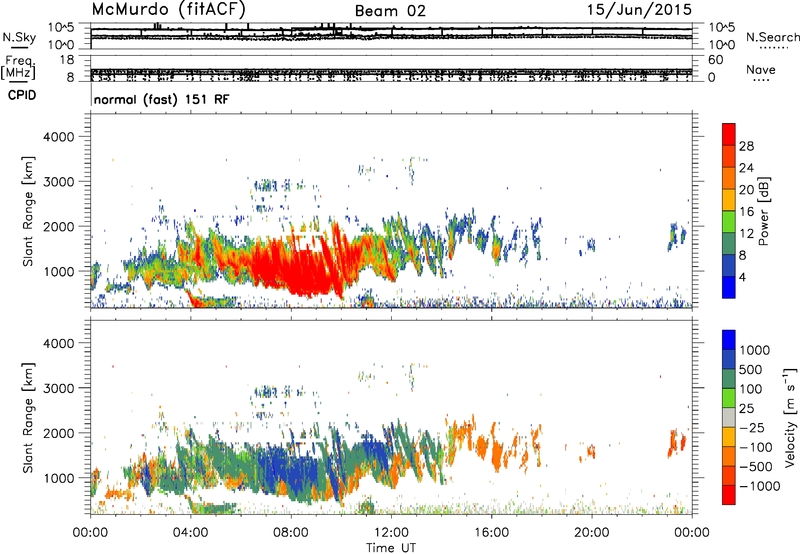Click the red swatch in Power colorbar
The image size is (800, 554).
(x=729, y=134)
